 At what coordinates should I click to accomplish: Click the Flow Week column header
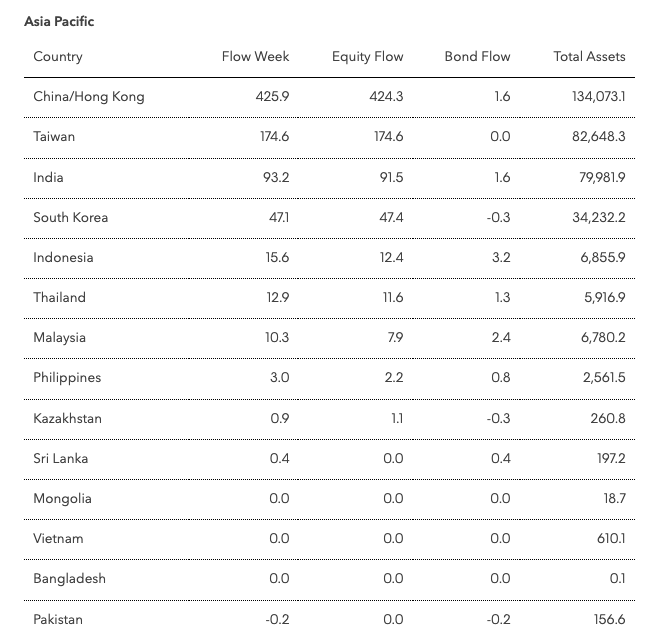click(x=255, y=57)
